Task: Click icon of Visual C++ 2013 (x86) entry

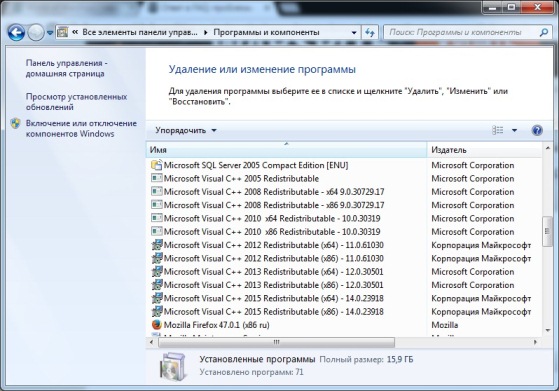Action: (x=157, y=285)
